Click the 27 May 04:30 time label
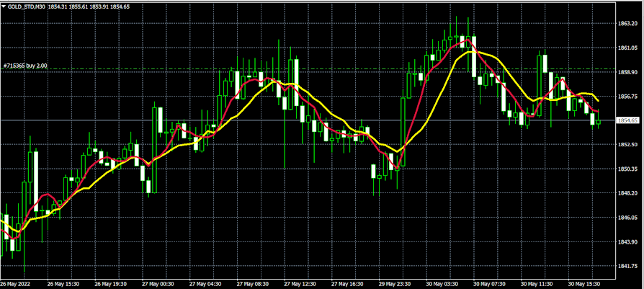The height and width of the screenshot is (289, 644). coord(205,284)
